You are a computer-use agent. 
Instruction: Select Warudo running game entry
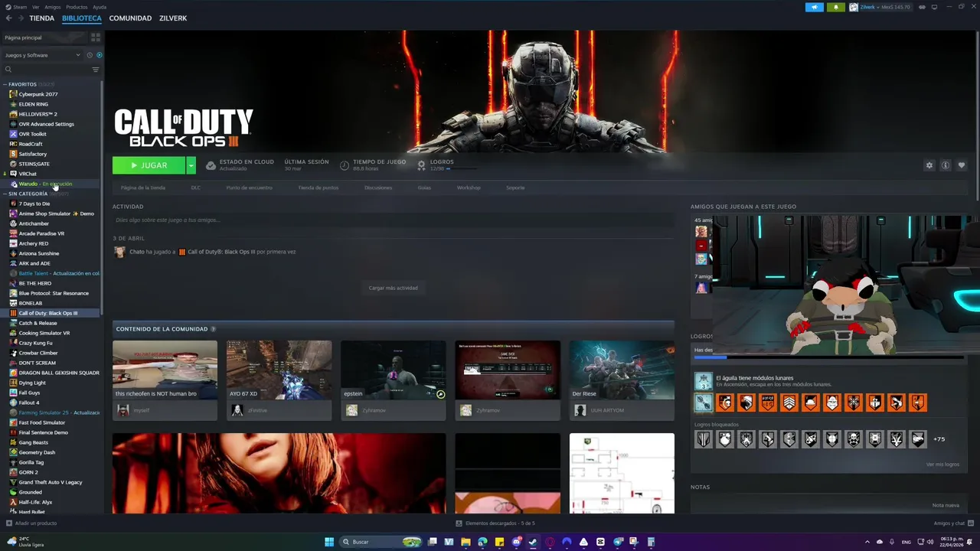tap(51, 184)
